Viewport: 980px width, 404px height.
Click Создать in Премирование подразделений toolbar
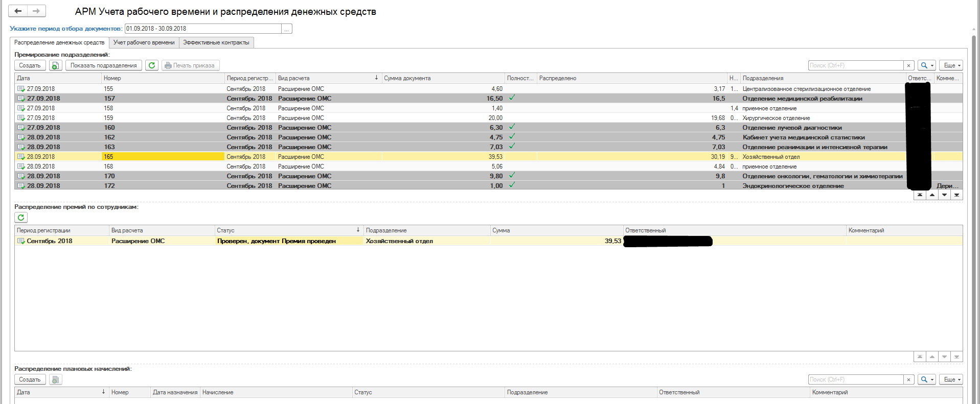point(30,65)
